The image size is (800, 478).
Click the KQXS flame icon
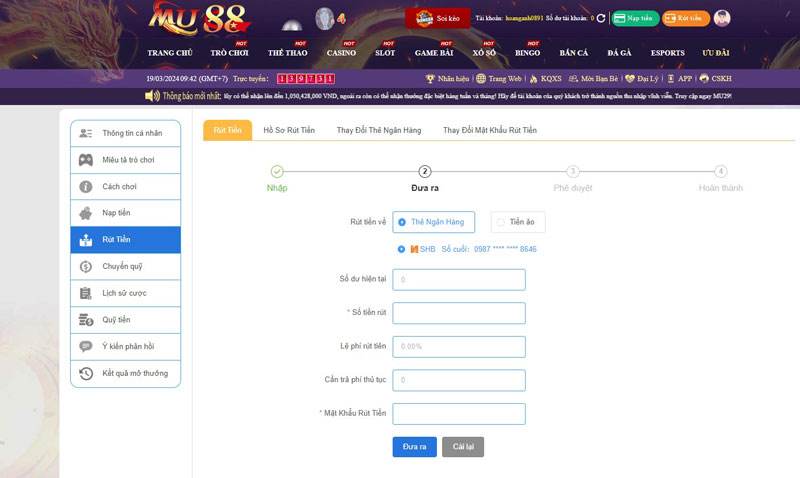pos(533,79)
